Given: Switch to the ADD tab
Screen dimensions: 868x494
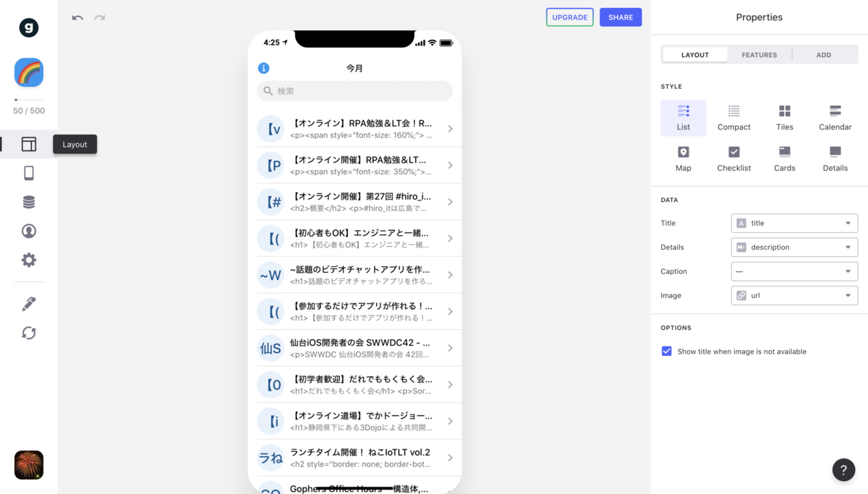Looking at the screenshot, I should pyautogui.click(x=824, y=55).
